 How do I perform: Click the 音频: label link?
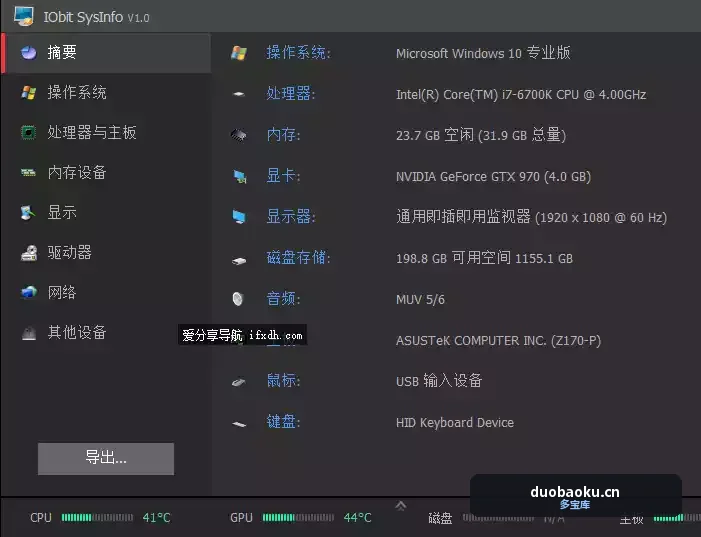(283, 299)
